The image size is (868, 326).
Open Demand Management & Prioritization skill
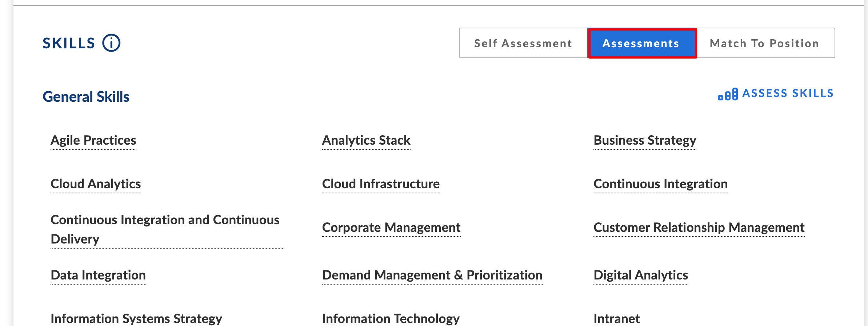[x=432, y=275]
